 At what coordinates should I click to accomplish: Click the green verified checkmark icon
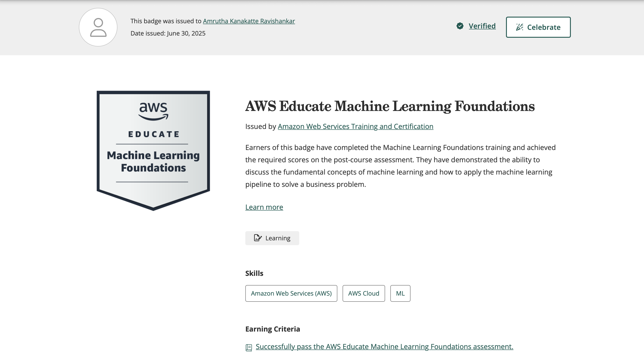coord(460,26)
